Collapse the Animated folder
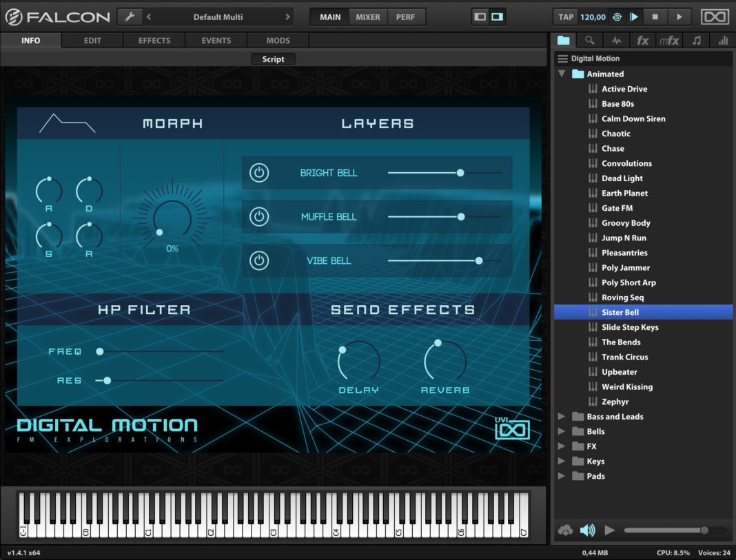 [x=562, y=74]
